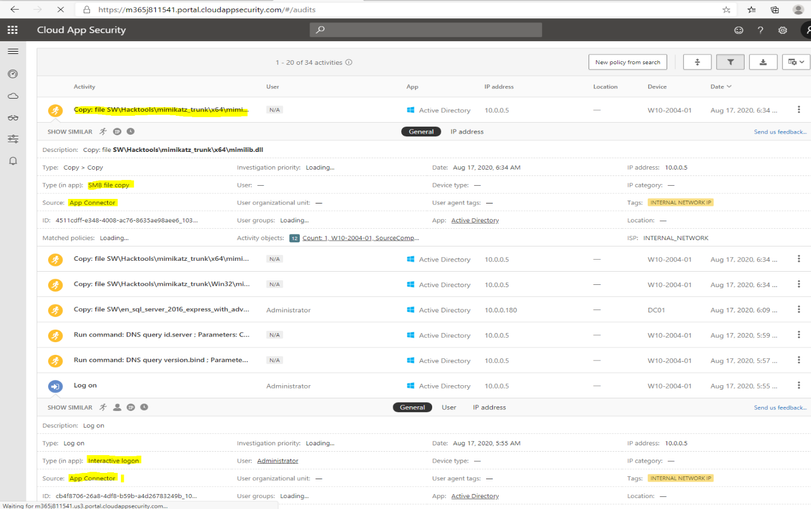Open the settings gear in header
Screen dimensions: 811x509
click(783, 30)
